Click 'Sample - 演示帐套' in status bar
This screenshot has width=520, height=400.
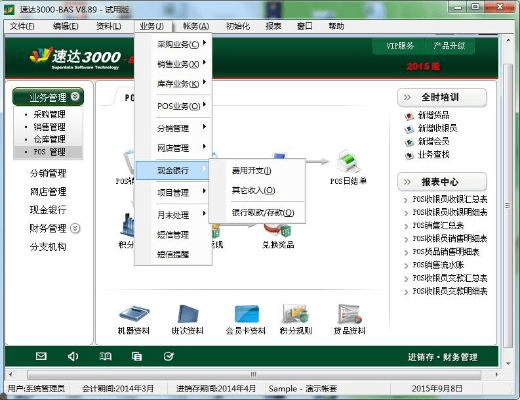(303, 389)
